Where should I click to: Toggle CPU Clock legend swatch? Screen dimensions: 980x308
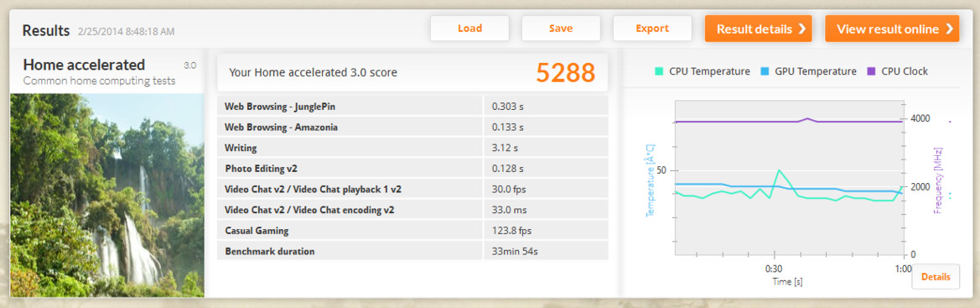(x=871, y=71)
